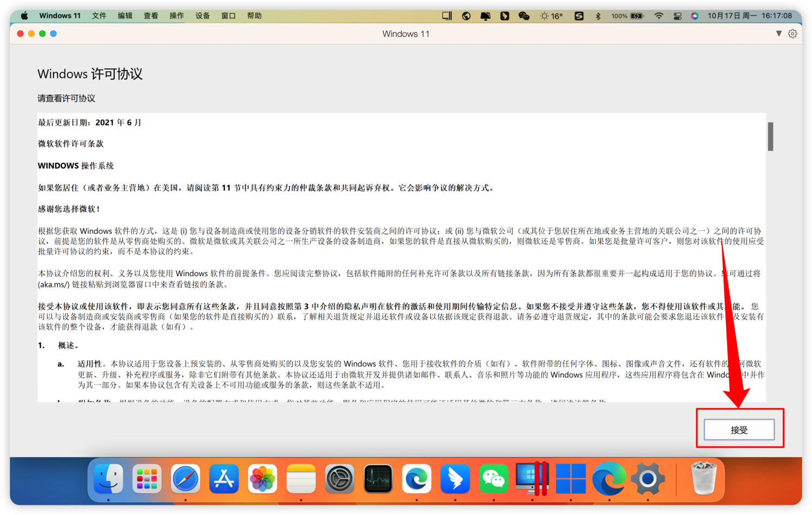
Task: Open WeChat from the Dock
Action: (494, 479)
